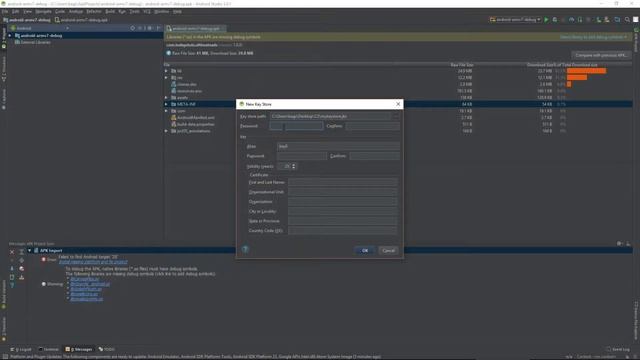Expand the lib folder in APK analyzer
The width and height of the screenshot is (640, 360).
pos(166,71)
